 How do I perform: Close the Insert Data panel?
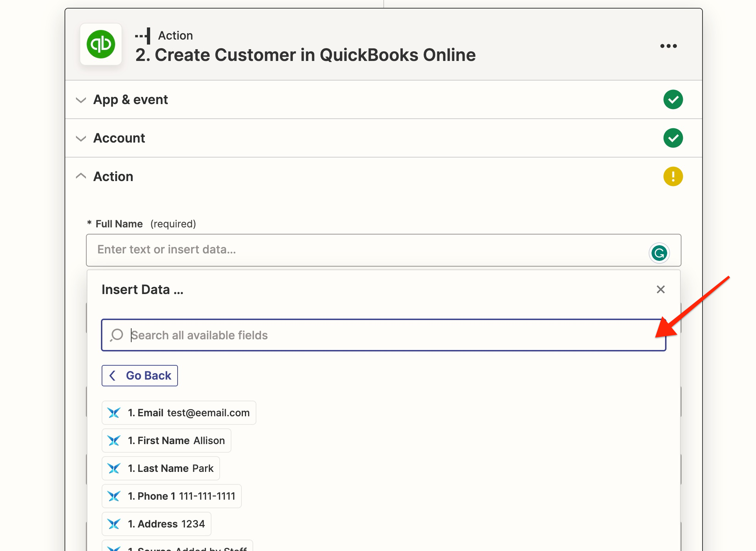click(660, 289)
